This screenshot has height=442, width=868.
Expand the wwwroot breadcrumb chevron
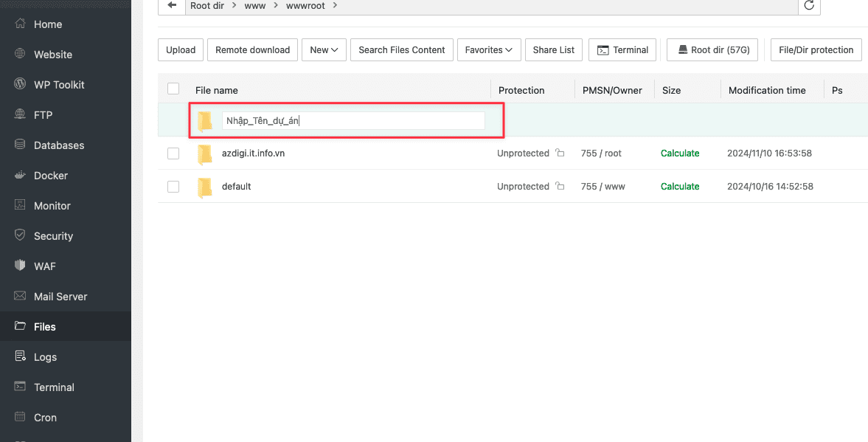[x=334, y=6]
